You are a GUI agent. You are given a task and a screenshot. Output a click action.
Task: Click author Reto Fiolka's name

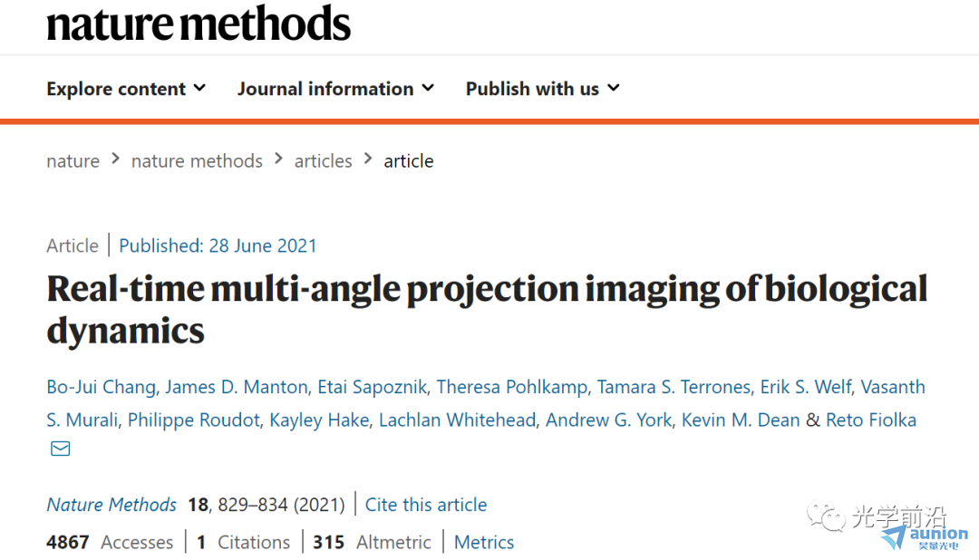tap(871, 420)
